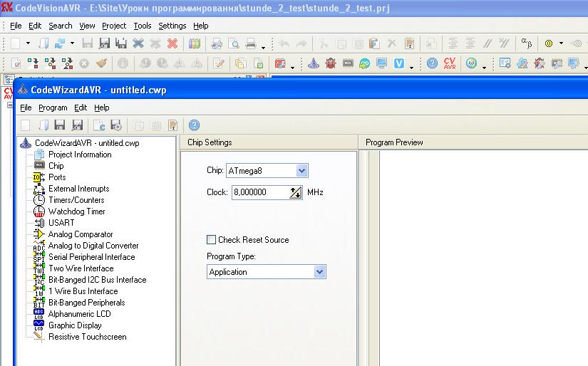Open the Program menu in CodeWizardAVR
Screen dimensions: 588x366
pos(53,108)
